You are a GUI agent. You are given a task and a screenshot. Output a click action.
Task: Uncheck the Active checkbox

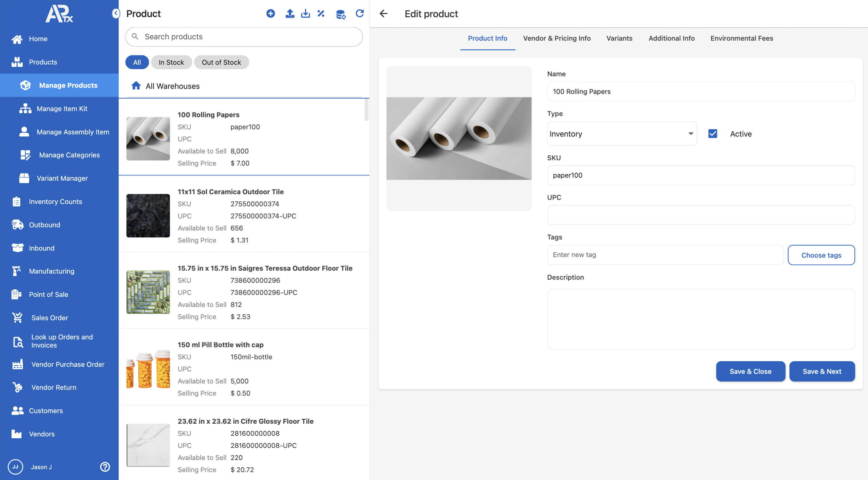[x=712, y=134]
